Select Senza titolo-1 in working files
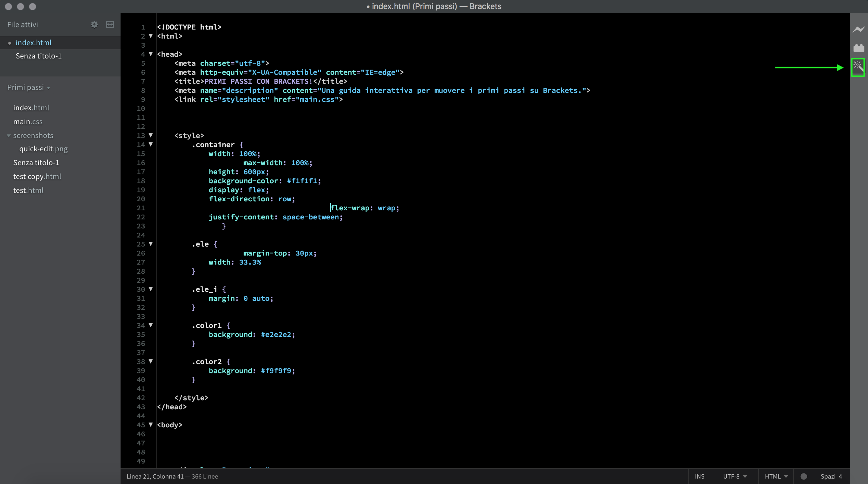The height and width of the screenshot is (484, 868). pos(38,56)
